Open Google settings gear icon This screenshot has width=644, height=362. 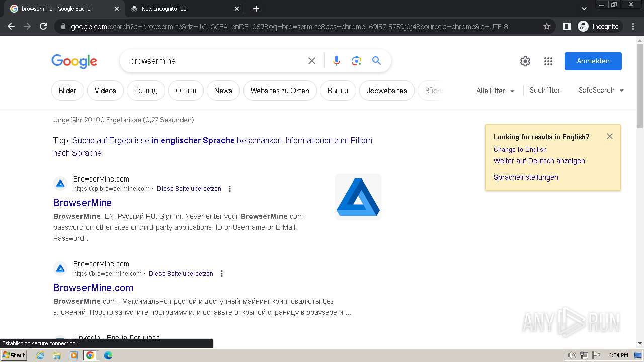pyautogui.click(x=525, y=61)
